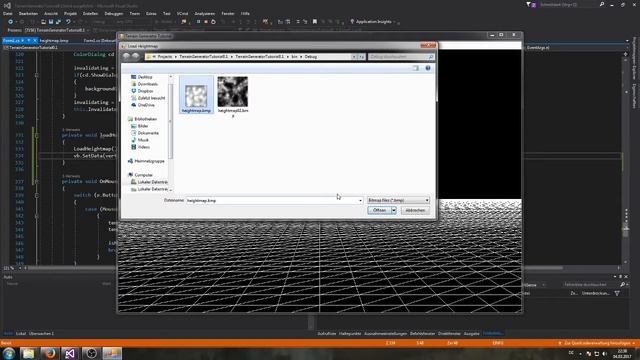Open the dropdown arrow beside Öffnen
This screenshot has height=360, width=640.
pyautogui.click(x=394, y=210)
